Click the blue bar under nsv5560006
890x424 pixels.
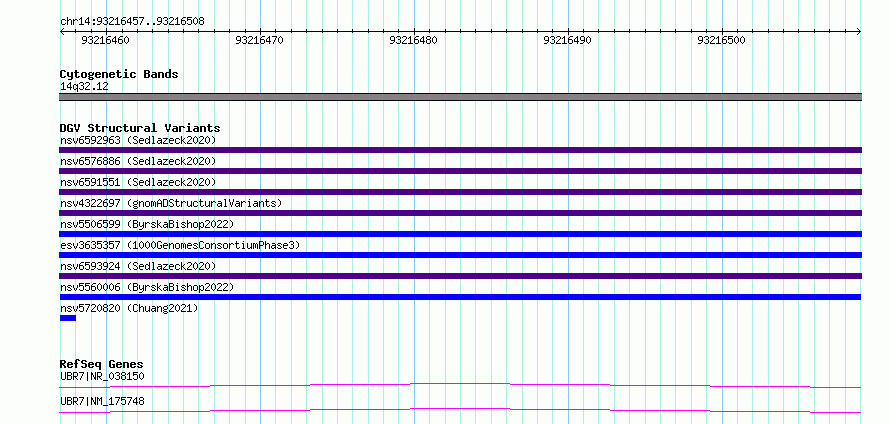point(460,297)
